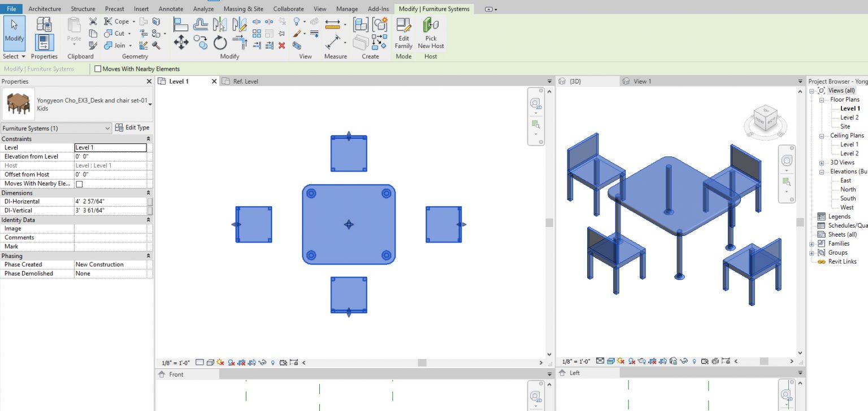This screenshot has width=868, height=411.
Task: Select the Modify arrow tool
Action: (14, 32)
